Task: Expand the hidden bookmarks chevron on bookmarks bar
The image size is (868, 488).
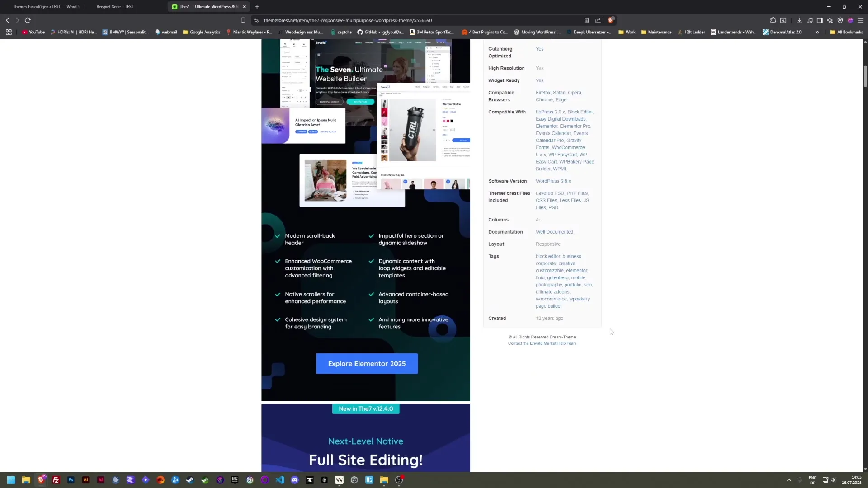Action: pyautogui.click(x=817, y=32)
